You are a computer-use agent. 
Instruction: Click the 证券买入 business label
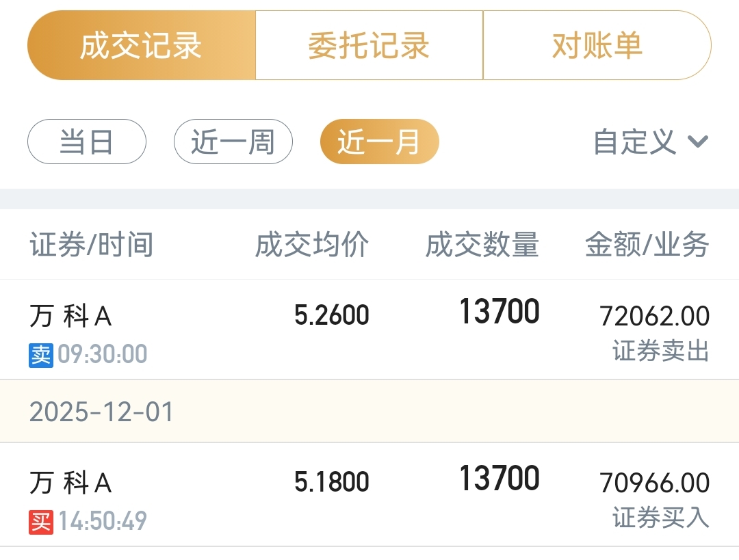(660, 518)
